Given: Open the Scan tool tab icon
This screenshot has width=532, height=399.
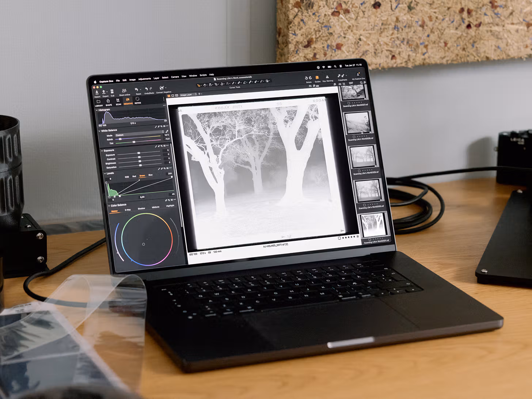Looking at the screenshot, I should [118, 100].
